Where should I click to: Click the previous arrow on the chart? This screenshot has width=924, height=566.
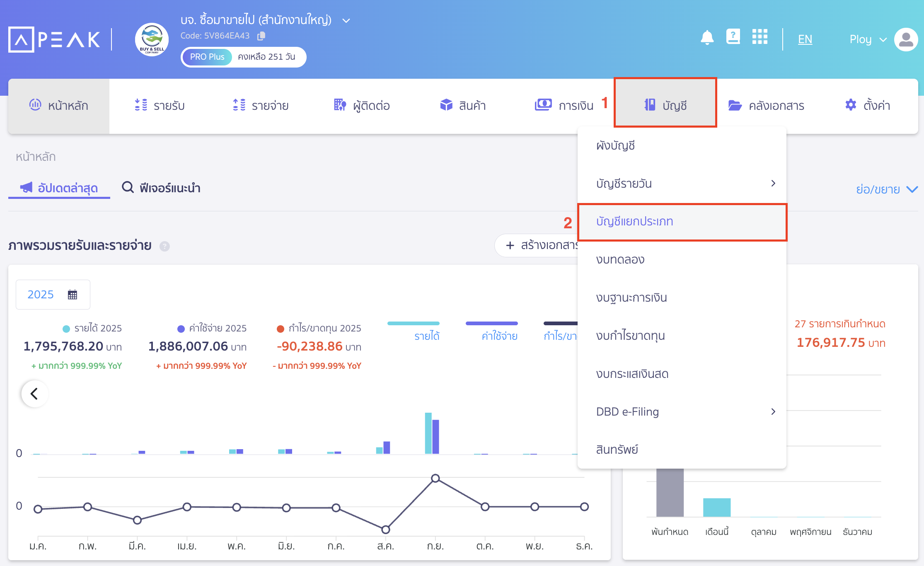click(x=35, y=394)
